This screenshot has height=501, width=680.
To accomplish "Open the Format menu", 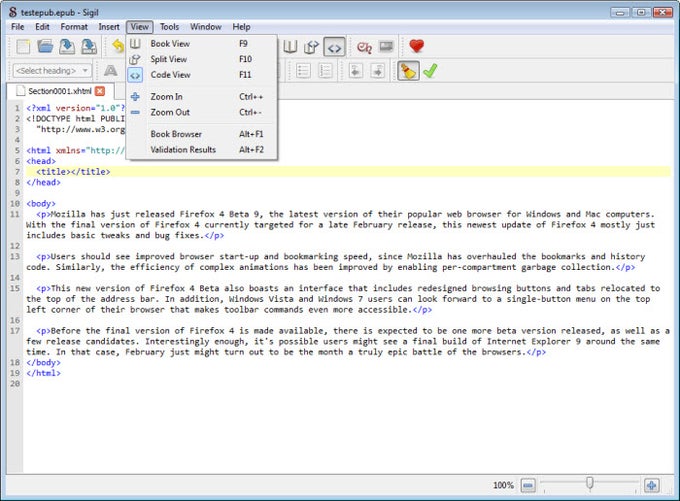I will [x=74, y=27].
